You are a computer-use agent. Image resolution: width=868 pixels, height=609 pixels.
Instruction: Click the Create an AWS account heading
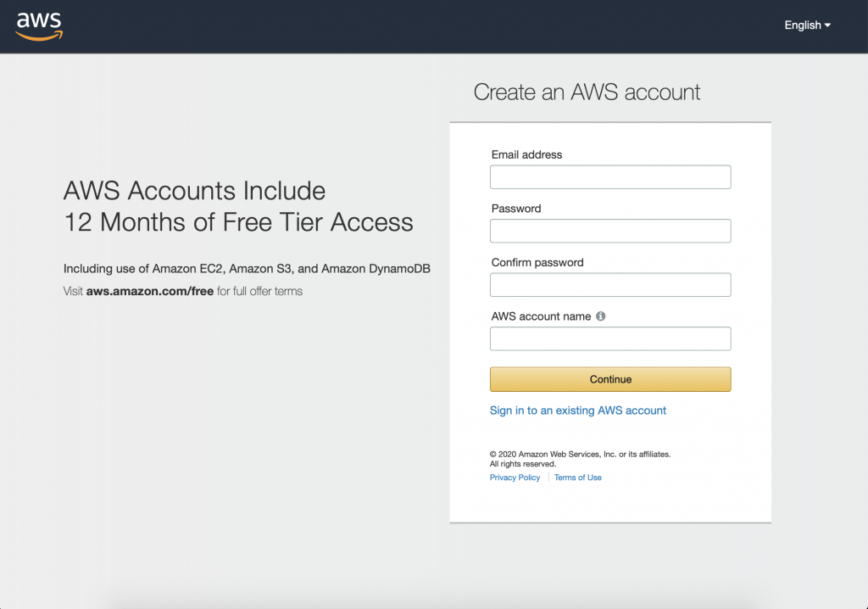(x=587, y=92)
